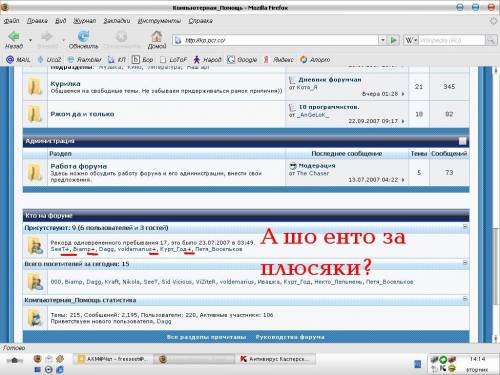
Task: Open the Ржом да и только section
Action: [x=82, y=114]
